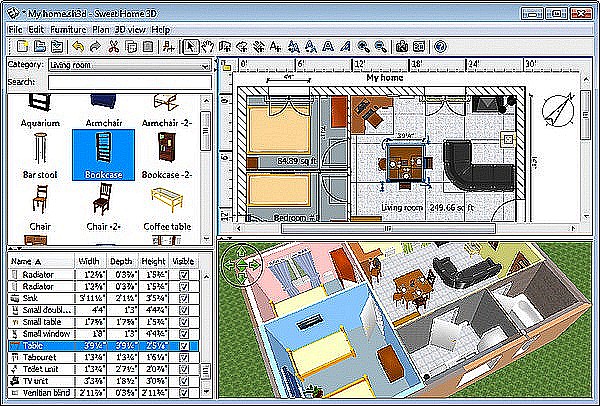The width and height of the screenshot is (600, 406).
Task: Choose the Create dimensions tool
Action: 259,47
